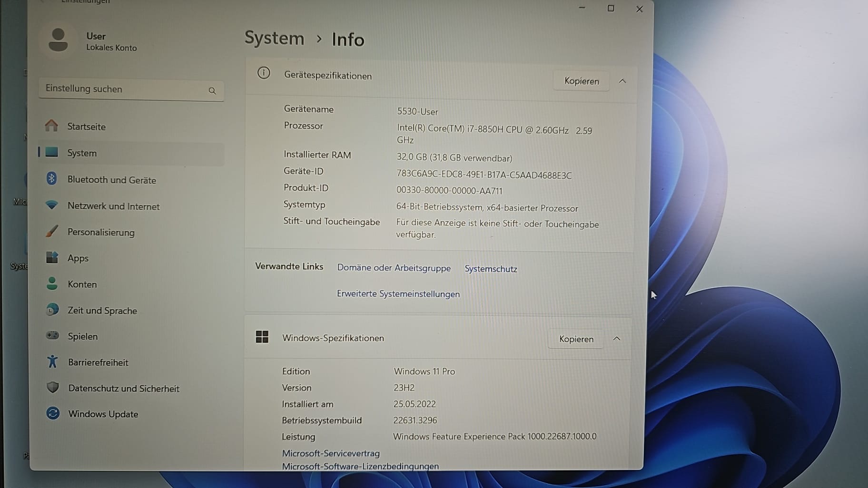
Task: Collapse the Gerätespezifikationen section chevron
Action: click(622, 81)
